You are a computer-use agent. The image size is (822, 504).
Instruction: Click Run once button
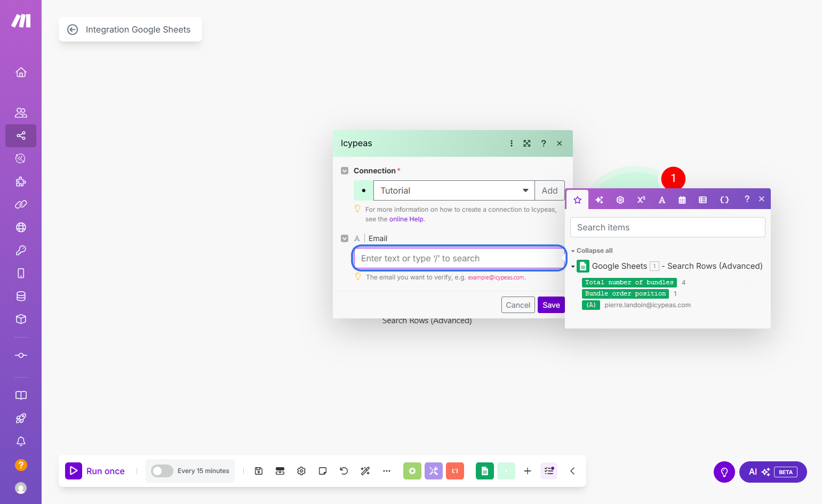pyautogui.click(x=95, y=471)
